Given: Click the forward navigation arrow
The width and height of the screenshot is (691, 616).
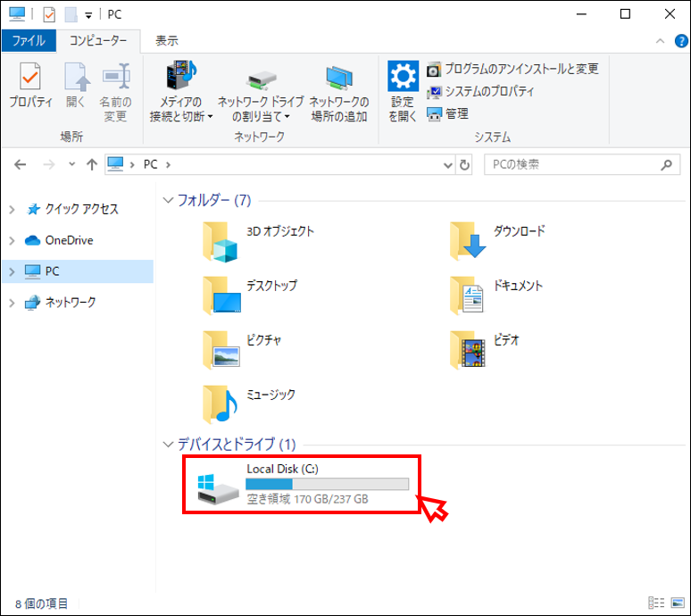Looking at the screenshot, I should coord(49,165).
